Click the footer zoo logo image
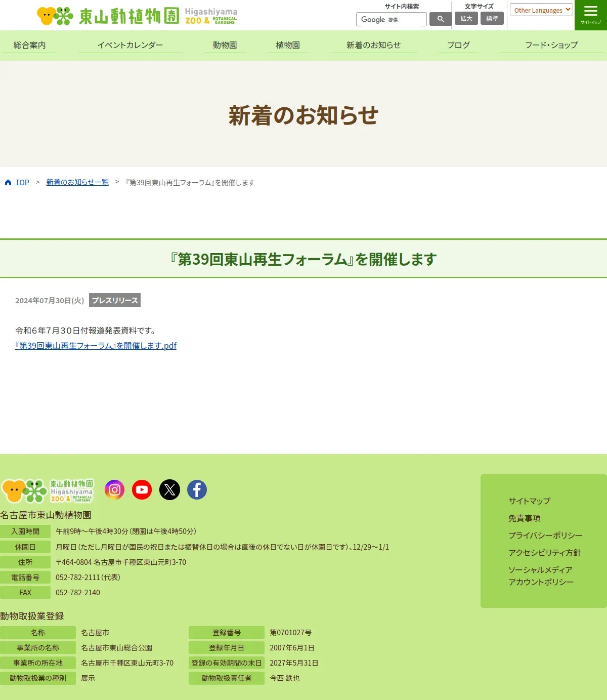Screen dimensions: 607x700 (48, 491)
